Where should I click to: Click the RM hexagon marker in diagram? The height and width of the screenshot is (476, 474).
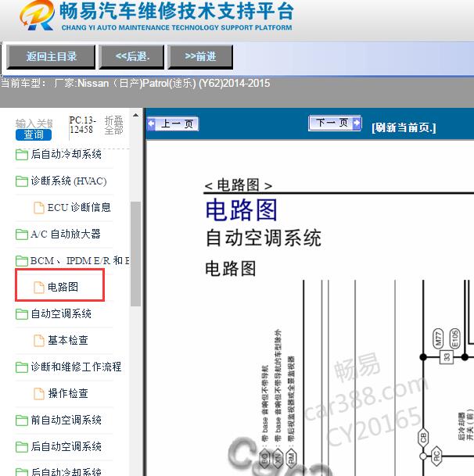tap(291, 458)
